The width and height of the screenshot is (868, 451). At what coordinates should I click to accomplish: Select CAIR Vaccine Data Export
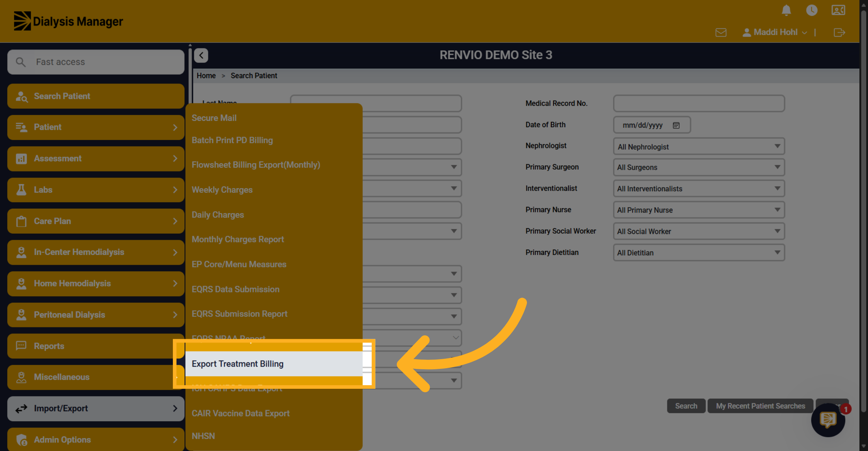tap(241, 413)
